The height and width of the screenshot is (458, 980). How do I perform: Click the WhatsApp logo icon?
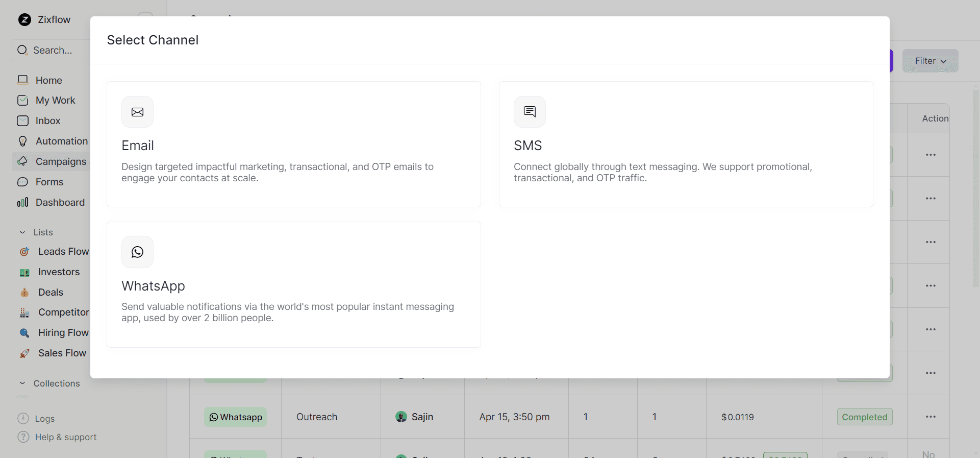coord(137,252)
